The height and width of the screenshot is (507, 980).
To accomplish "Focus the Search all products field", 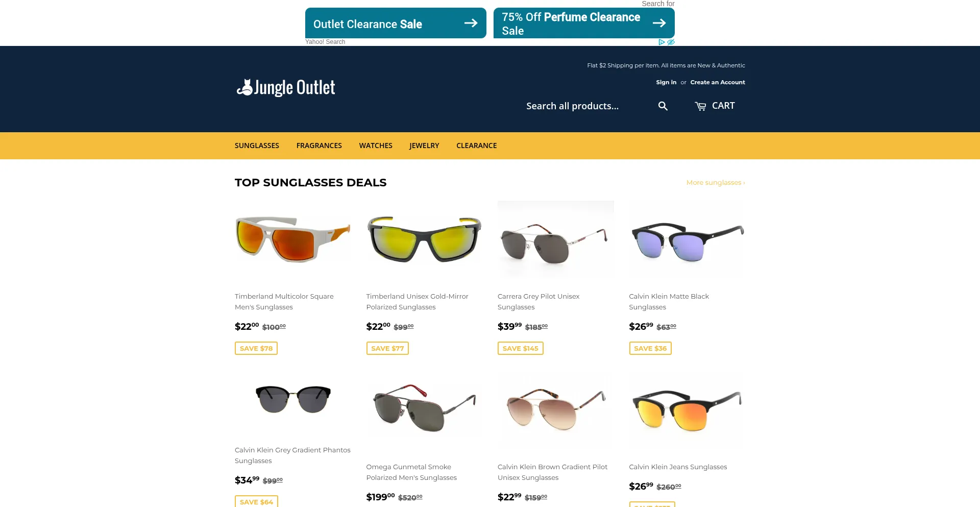I will (587, 106).
